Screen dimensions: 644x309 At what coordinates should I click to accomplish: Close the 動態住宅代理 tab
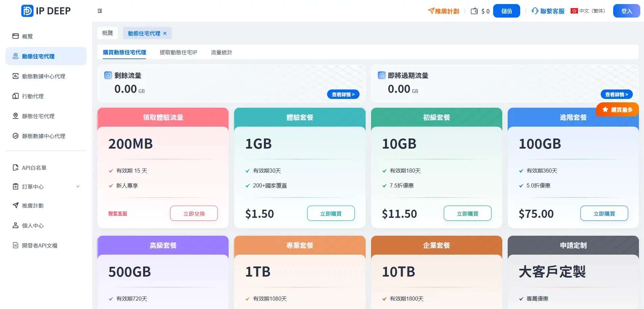pyautogui.click(x=165, y=33)
